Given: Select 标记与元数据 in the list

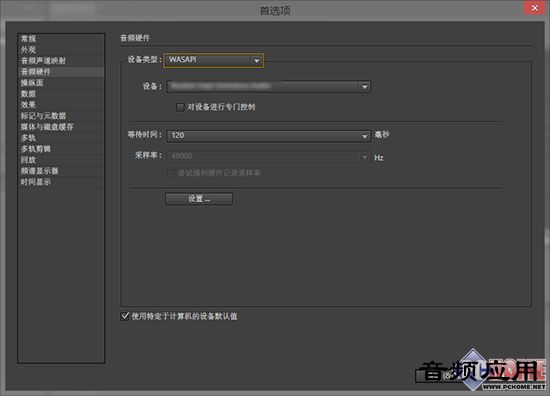Looking at the screenshot, I should click(61, 116).
